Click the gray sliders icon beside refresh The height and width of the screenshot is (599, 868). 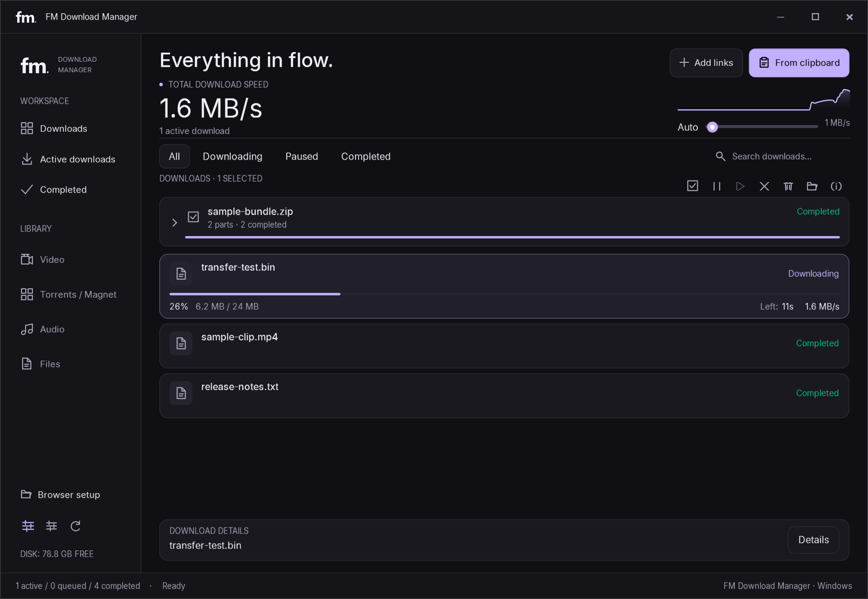pyautogui.click(x=51, y=526)
